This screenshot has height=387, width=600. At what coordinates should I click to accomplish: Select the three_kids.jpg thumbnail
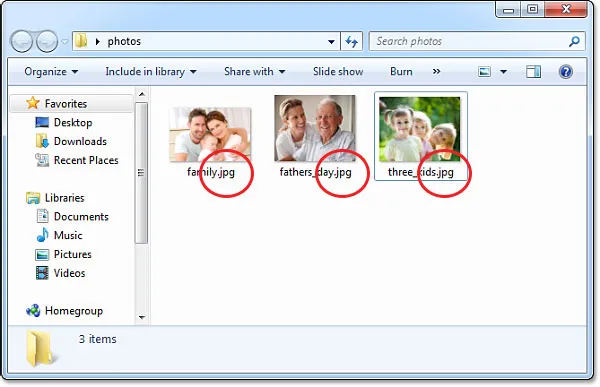(420, 129)
